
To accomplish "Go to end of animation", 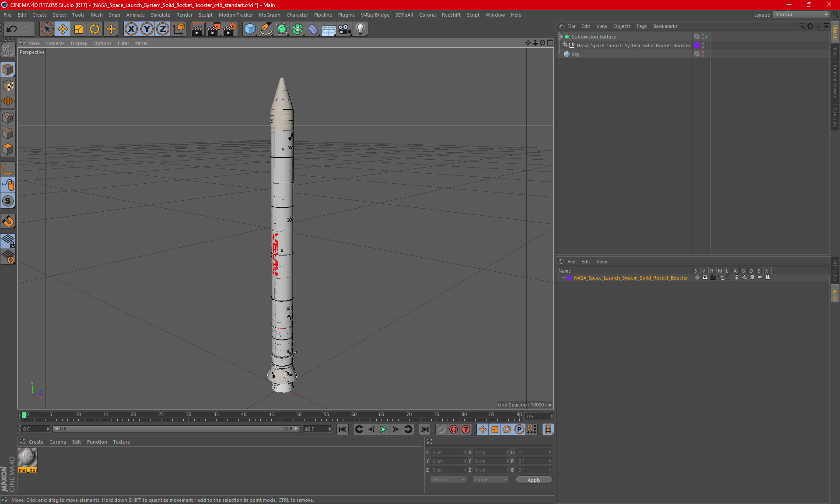I will [x=424, y=429].
